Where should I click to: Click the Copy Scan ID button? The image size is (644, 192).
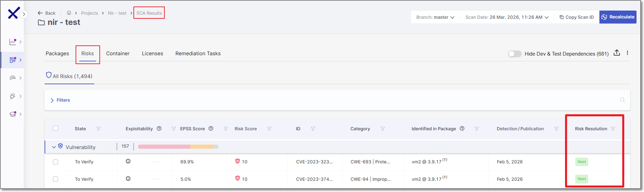576,17
